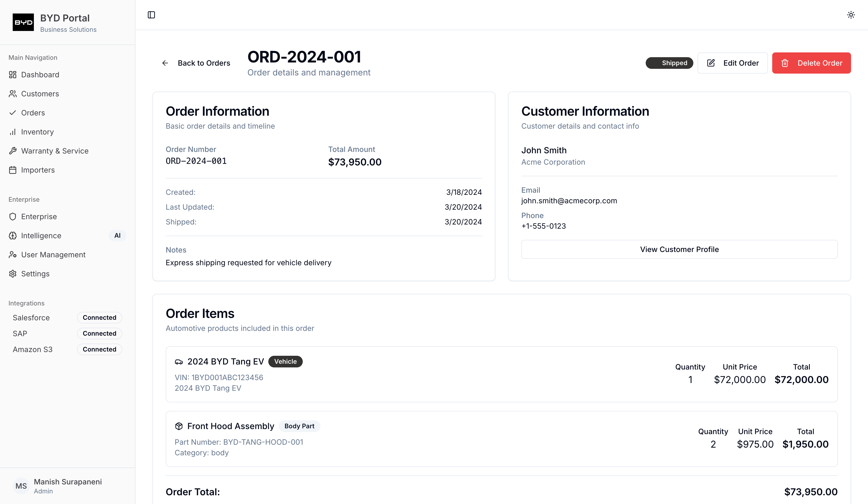This screenshot has width=868, height=504.
Task: Click the Front Hood Assembly item title
Action: pyautogui.click(x=231, y=426)
